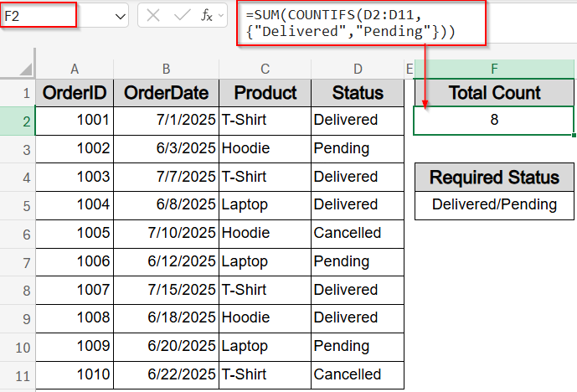Select date cell 6/18/2025
This screenshot has width=577, height=392.
pyautogui.click(x=166, y=318)
